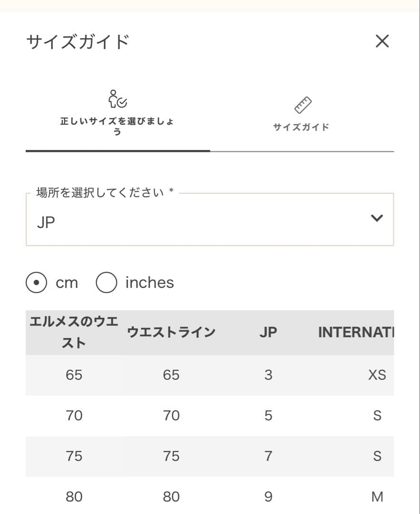Click the サイズガイド heading

(x=78, y=40)
